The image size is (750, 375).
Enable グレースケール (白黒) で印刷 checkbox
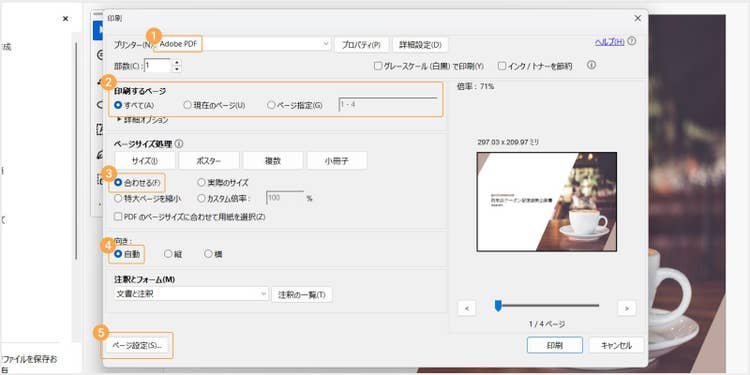378,66
